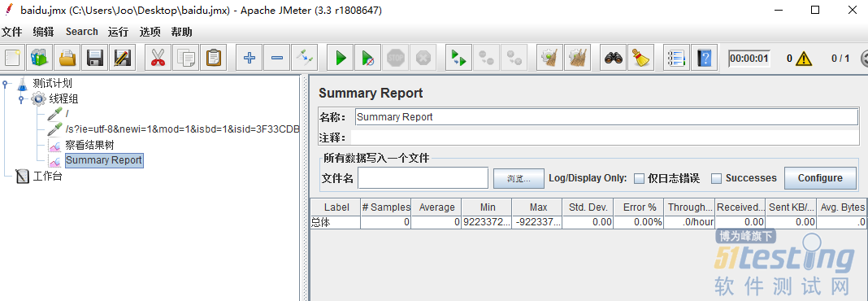Toggle the Successes checkbox
868x301 pixels.
tap(716, 178)
